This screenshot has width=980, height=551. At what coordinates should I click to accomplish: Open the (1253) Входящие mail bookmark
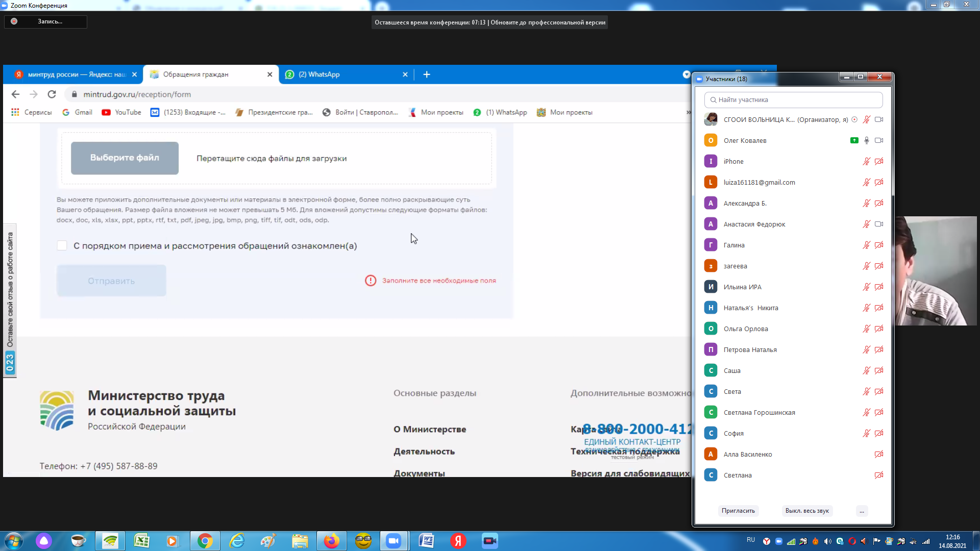coord(188,112)
